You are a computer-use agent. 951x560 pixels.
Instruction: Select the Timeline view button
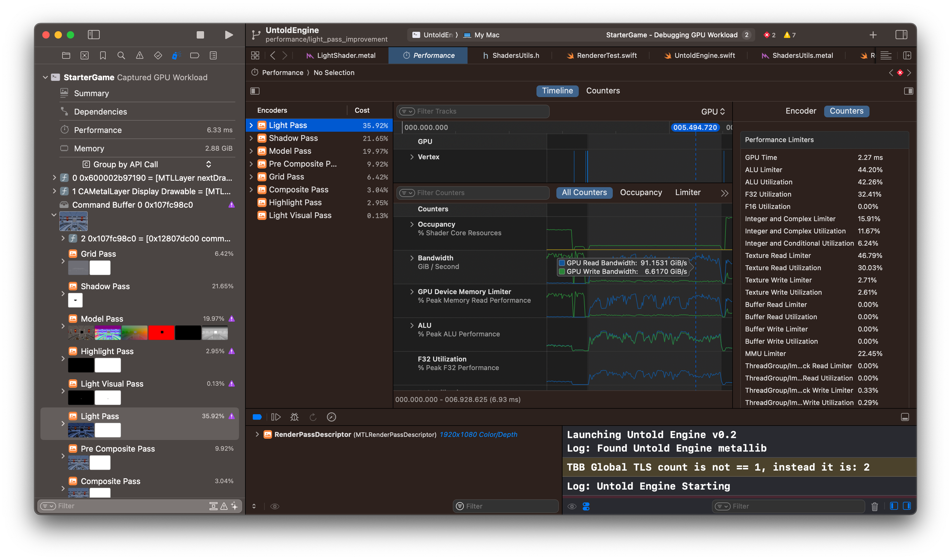pos(557,91)
